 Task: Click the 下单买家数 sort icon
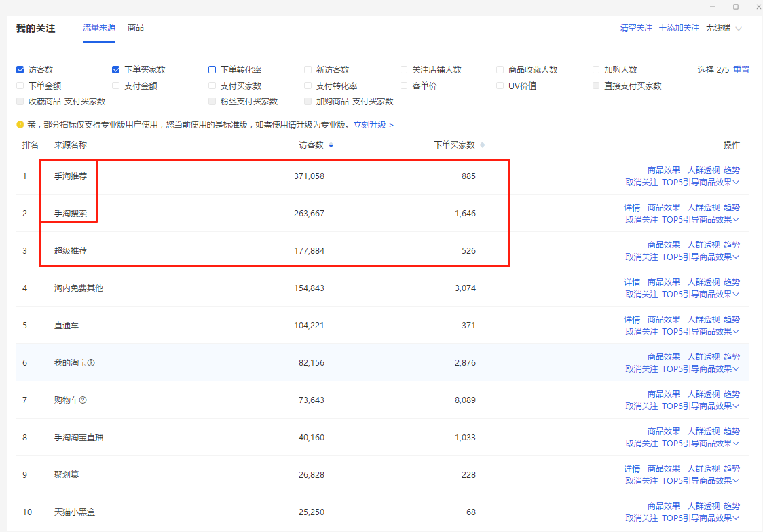pyautogui.click(x=482, y=145)
